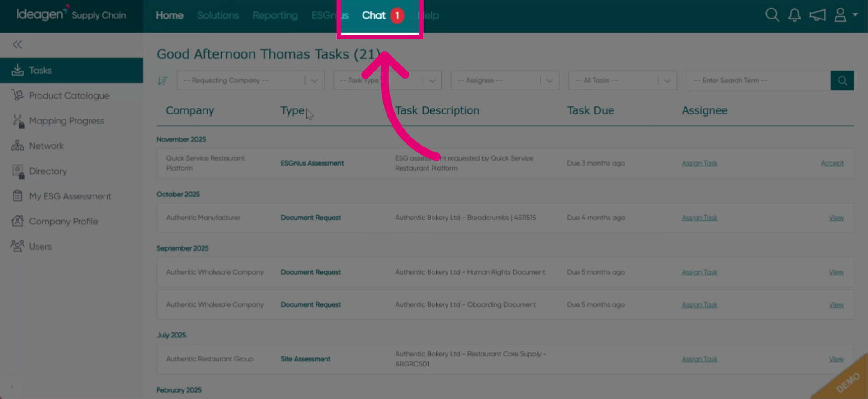Expand the Assignee filter dropdown
Screen dimensions: 868x399
tap(505, 81)
